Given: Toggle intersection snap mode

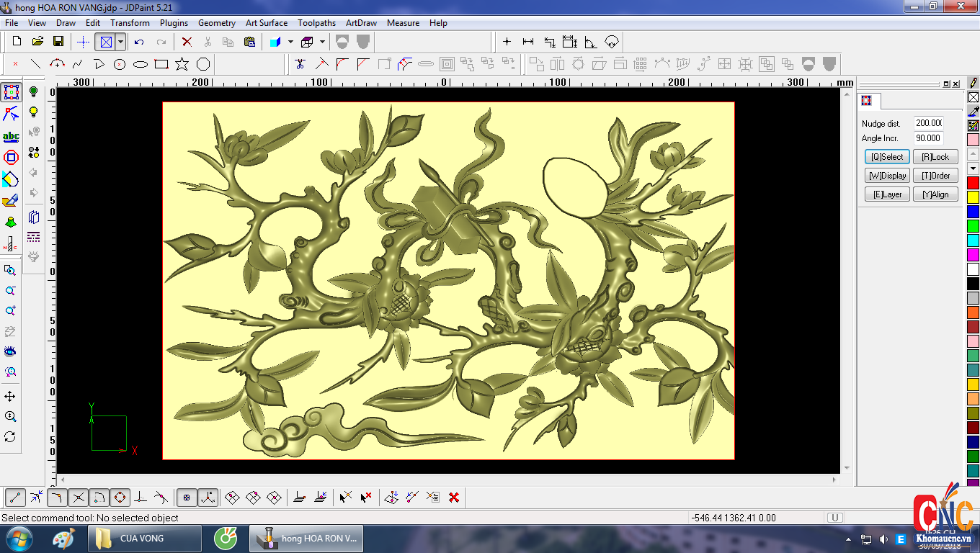Looking at the screenshot, I should pyautogui.click(x=79, y=497).
